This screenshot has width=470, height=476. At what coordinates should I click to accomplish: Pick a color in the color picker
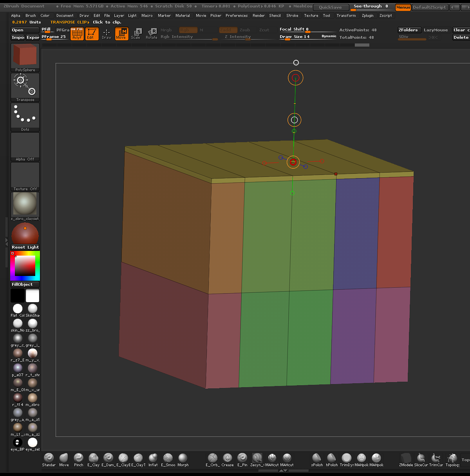pyautogui.click(x=25, y=266)
